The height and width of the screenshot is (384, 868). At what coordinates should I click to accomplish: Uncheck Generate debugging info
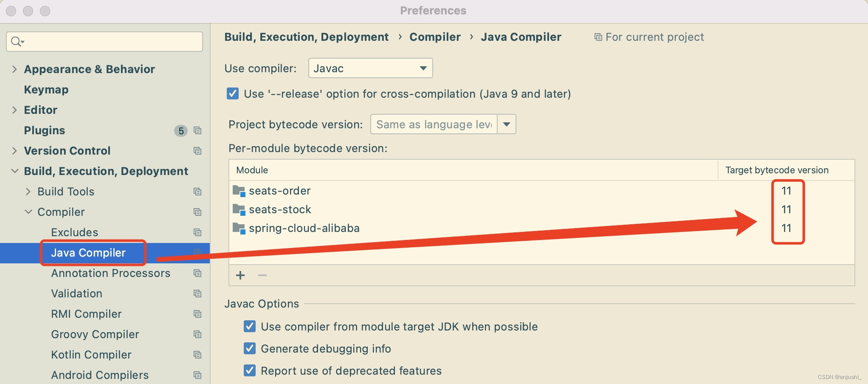(250, 349)
